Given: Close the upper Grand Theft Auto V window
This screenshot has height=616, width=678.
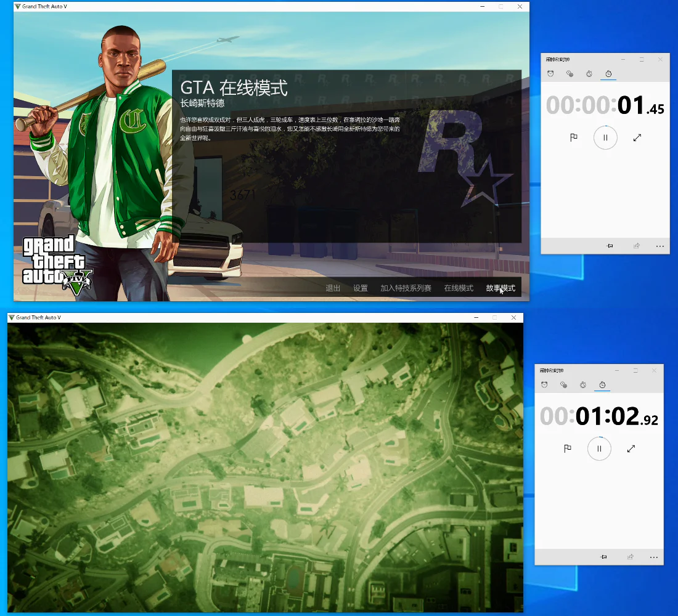Looking at the screenshot, I should [520, 7].
